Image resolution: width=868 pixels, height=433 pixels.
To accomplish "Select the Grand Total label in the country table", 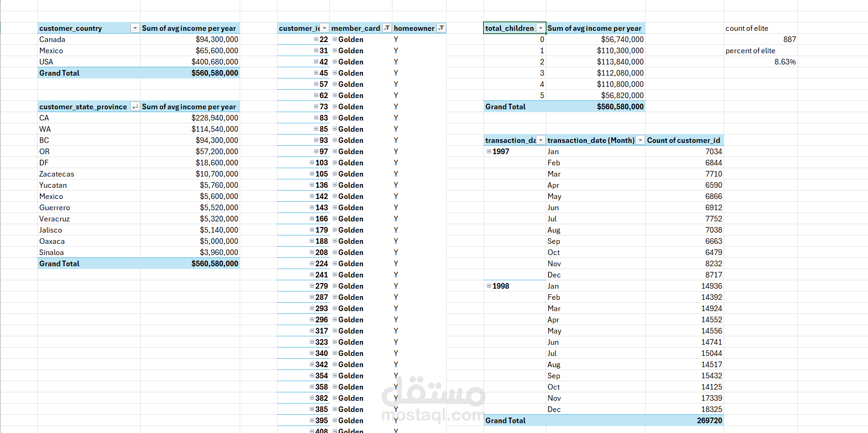I will point(89,73).
